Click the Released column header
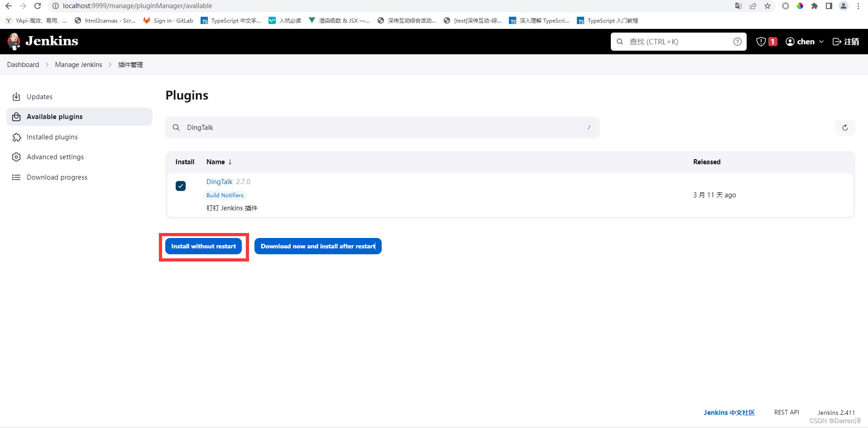This screenshot has width=868, height=428. (x=707, y=162)
